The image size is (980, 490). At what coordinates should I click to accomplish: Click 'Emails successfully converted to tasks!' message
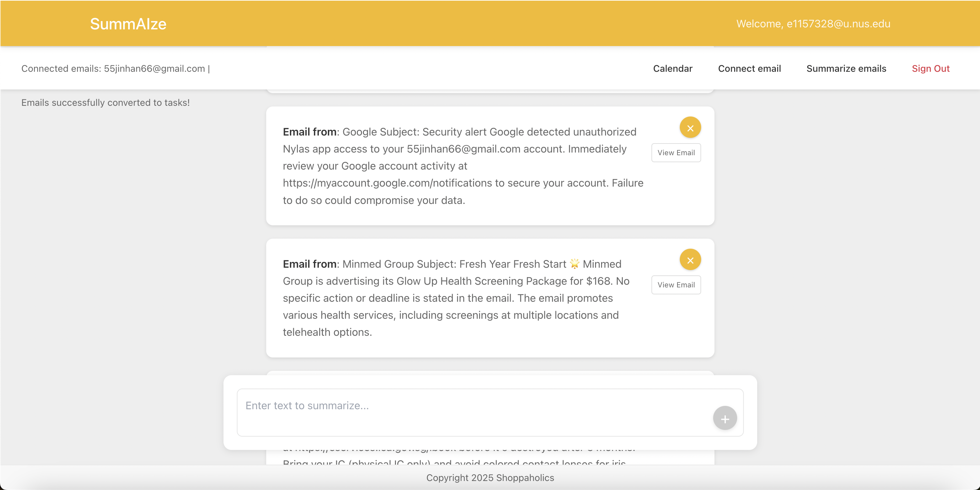pyautogui.click(x=105, y=103)
